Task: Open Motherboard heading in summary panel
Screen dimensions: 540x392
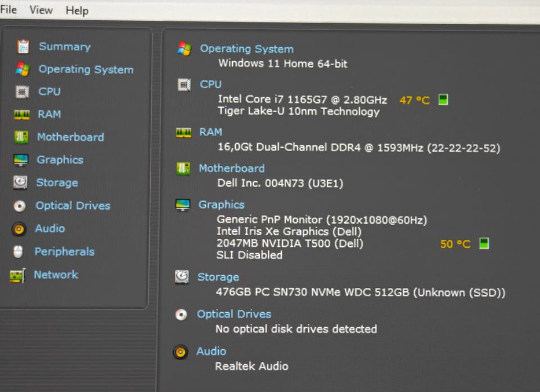Action: click(x=232, y=169)
